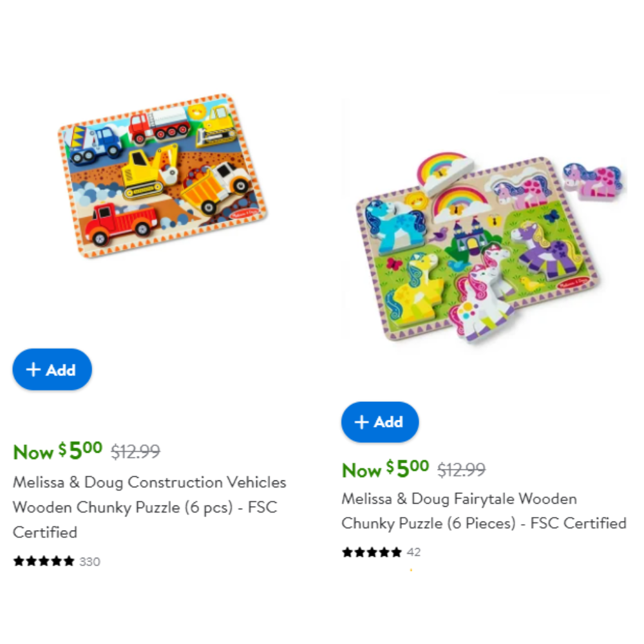644x644 pixels.
Task: Open the Melissa & Doug Fairytale Wooden title link
Action: point(484,511)
